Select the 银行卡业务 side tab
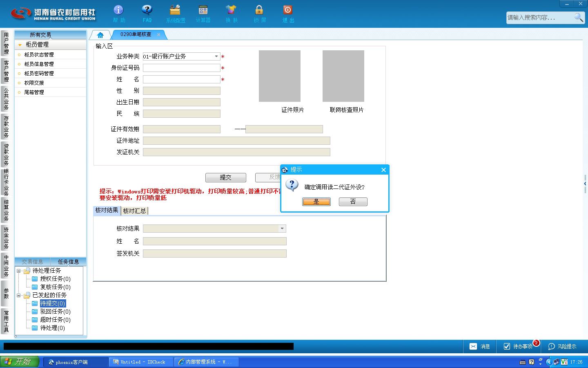The image size is (588, 368). pyautogui.click(x=6, y=182)
